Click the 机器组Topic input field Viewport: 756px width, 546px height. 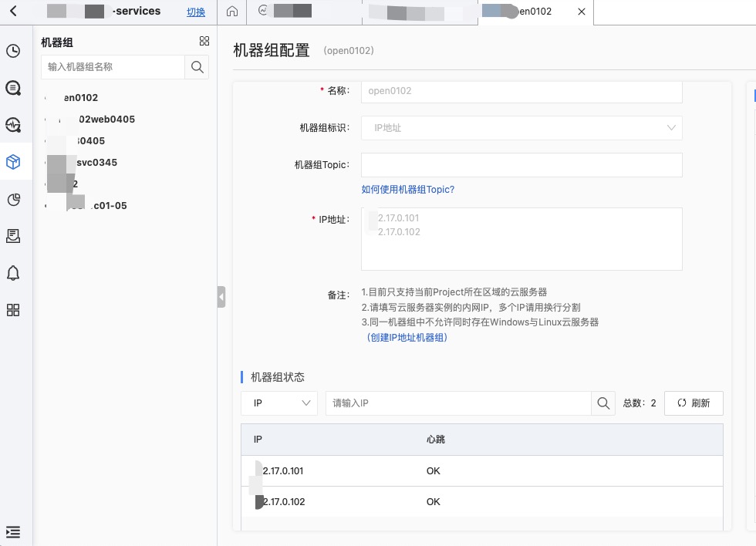tap(521, 165)
